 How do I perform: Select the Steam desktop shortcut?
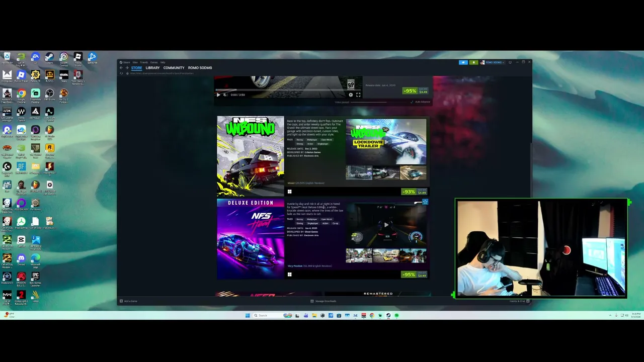click(49, 58)
